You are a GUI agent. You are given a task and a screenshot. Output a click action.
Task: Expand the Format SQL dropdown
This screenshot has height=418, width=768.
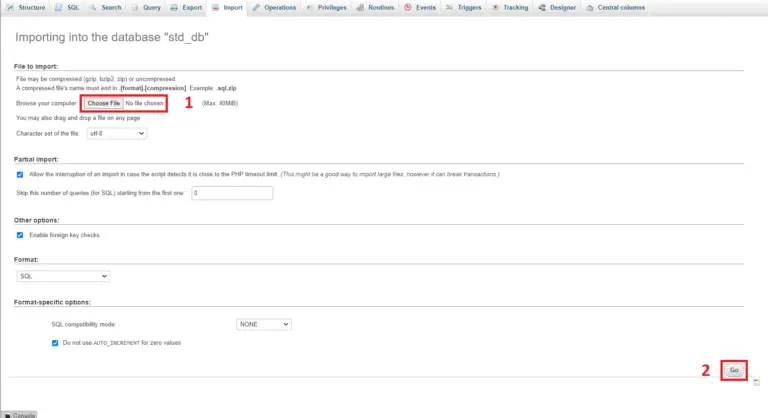tap(63, 276)
